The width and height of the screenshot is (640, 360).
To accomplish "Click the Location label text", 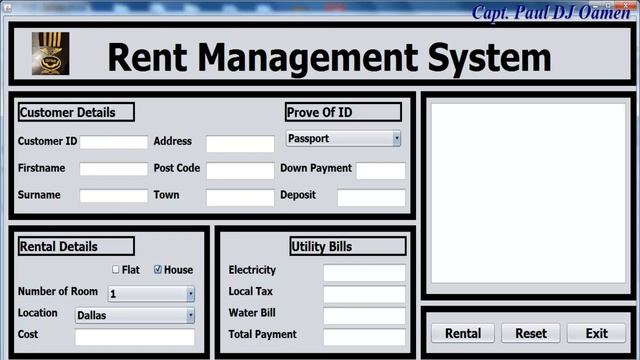I will click(38, 313).
